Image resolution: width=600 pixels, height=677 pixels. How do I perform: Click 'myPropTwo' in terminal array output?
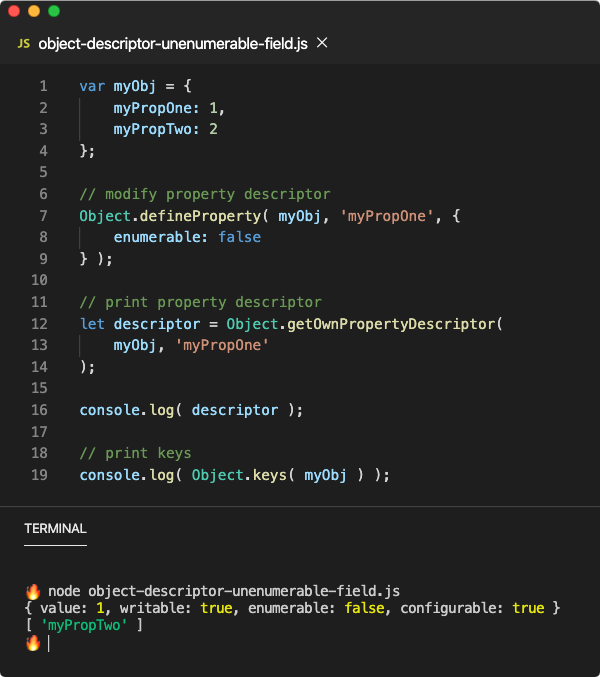84,625
